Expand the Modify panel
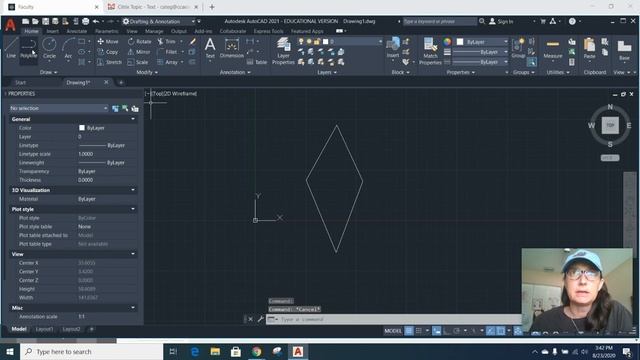Screen dimensions: 640x360 (x=147, y=72)
